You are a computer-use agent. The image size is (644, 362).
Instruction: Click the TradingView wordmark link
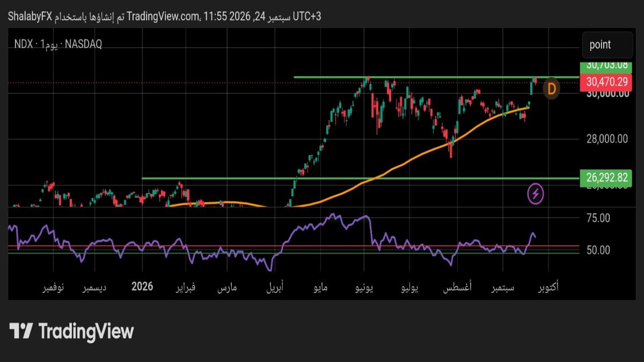[x=86, y=331]
